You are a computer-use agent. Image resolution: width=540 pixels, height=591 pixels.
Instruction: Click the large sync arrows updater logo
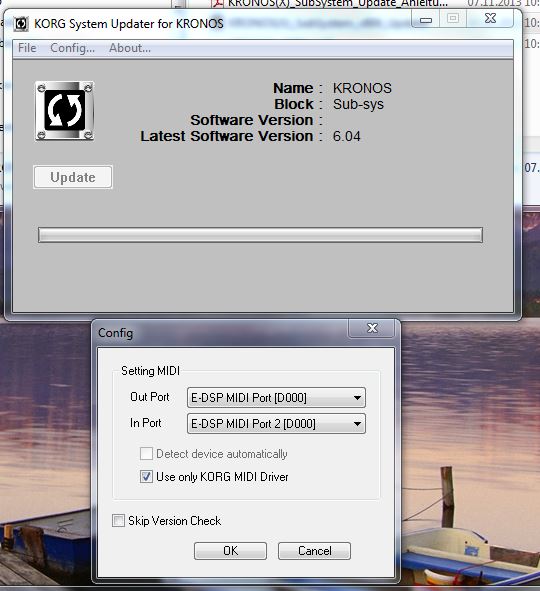click(64, 111)
